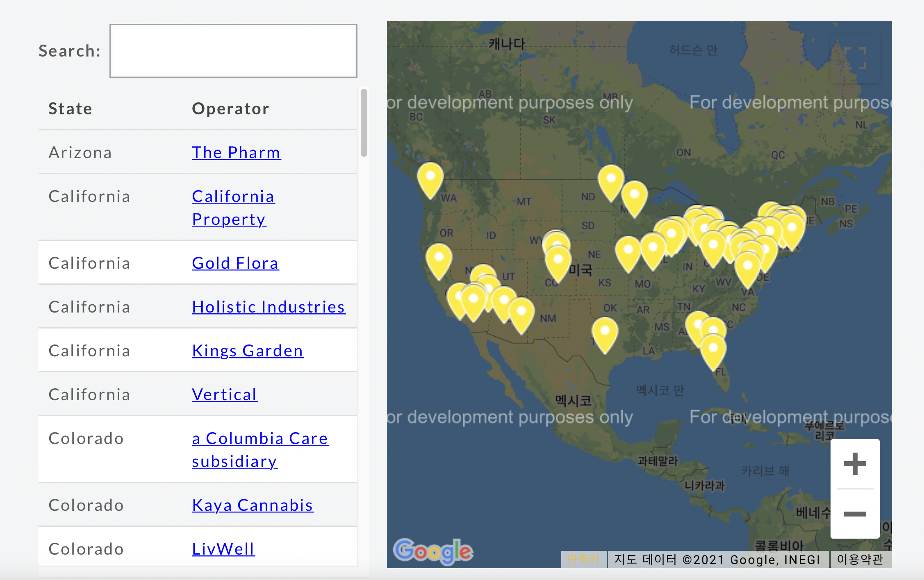This screenshot has width=924, height=580.
Task: Click the Google logo on map
Action: click(433, 551)
